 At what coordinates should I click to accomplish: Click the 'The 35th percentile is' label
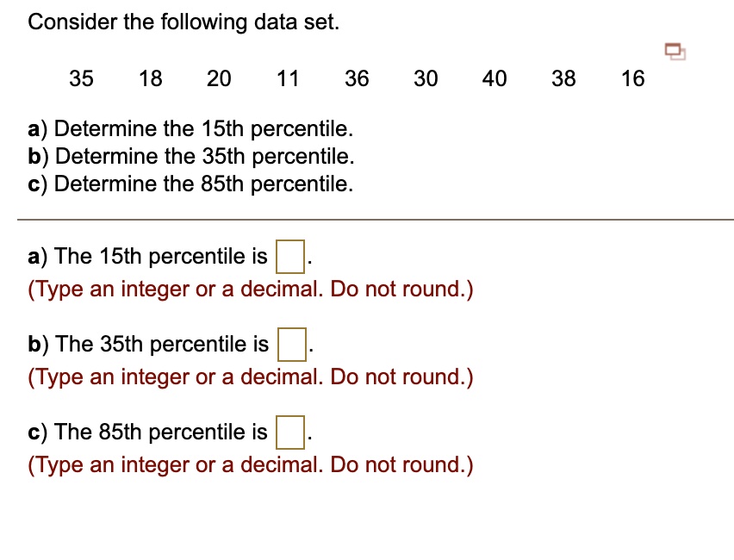[151, 344]
